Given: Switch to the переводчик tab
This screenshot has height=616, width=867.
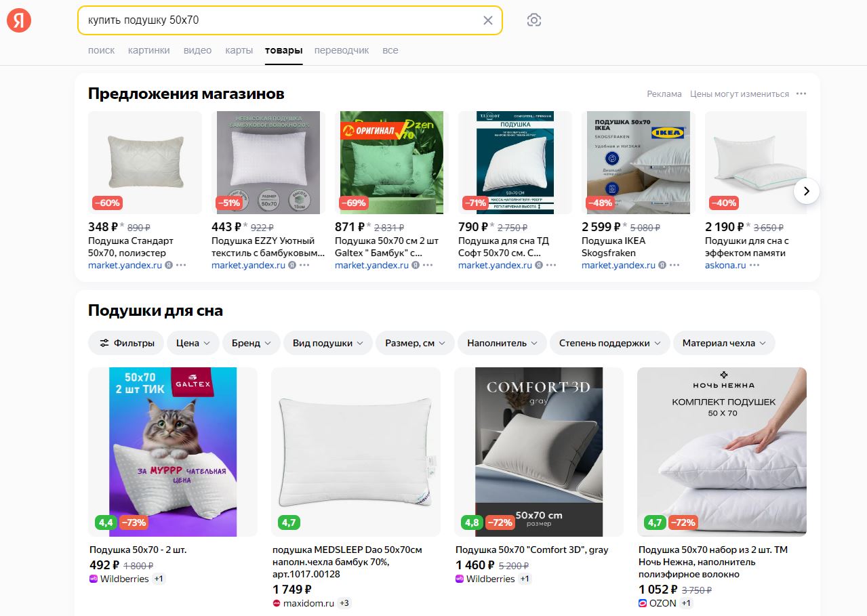Looking at the screenshot, I should click(x=342, y=50).
